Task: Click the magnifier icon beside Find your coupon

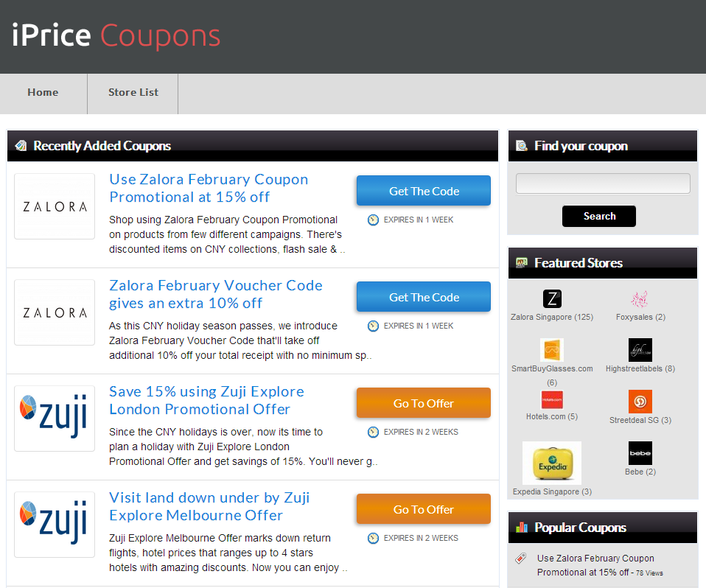Action: [x=522, y=145]
